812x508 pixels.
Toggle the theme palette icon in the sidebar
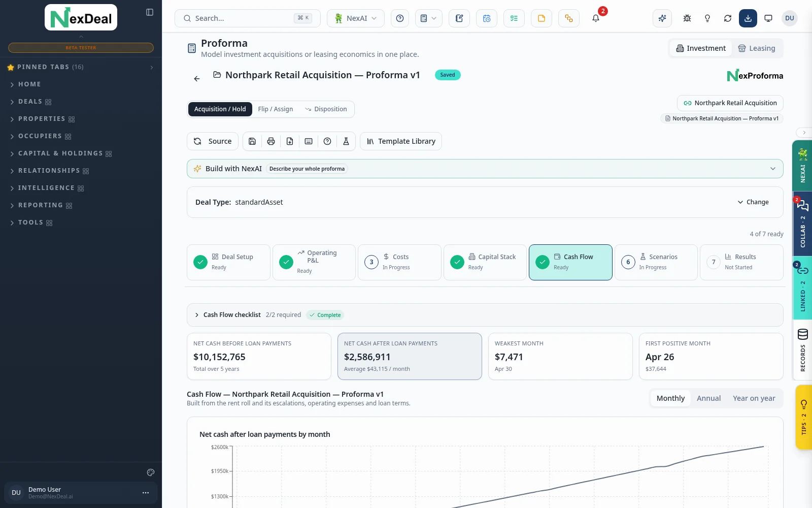click(151, 472)
